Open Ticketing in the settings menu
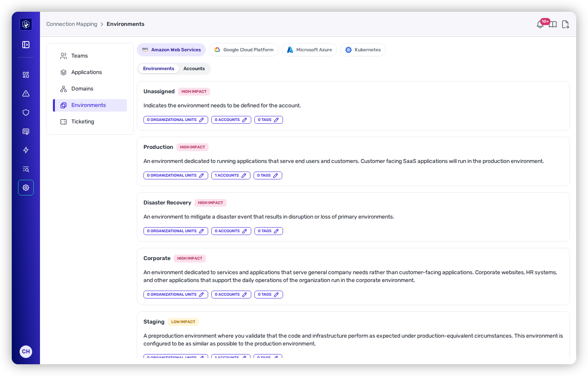Viewport: 588px width, 376px height. [90, 122]
